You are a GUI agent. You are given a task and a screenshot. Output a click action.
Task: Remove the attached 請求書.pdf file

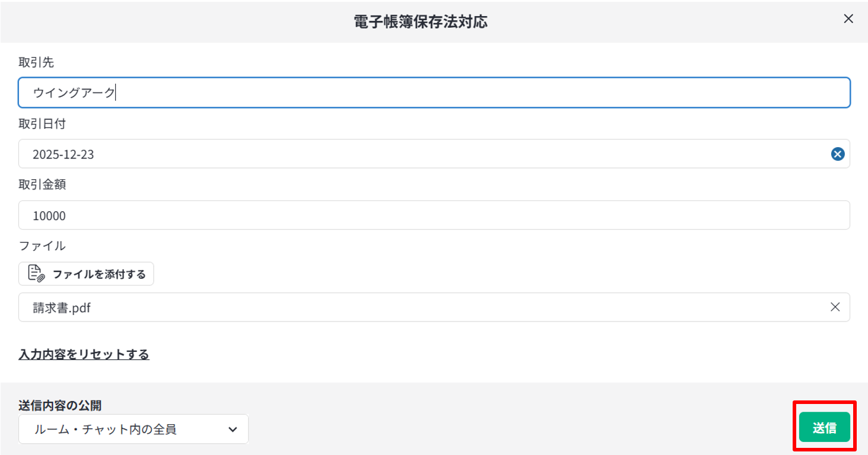point(835,307)
